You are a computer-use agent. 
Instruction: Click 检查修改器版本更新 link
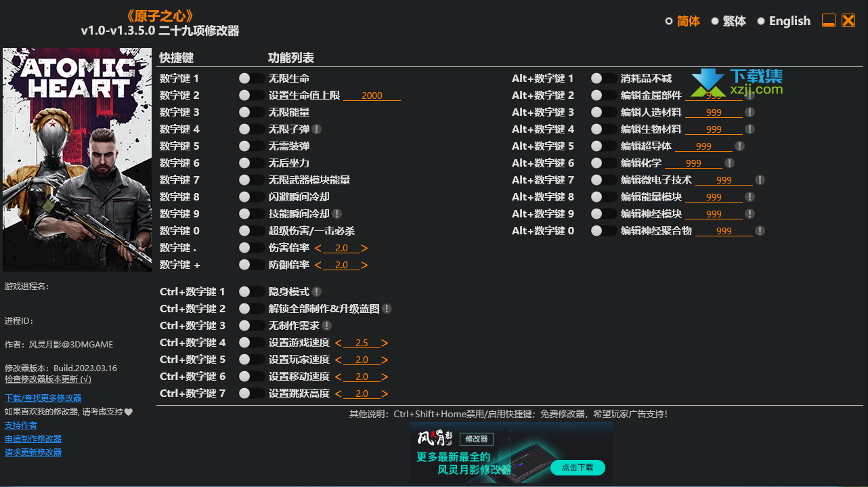(48, 379)
